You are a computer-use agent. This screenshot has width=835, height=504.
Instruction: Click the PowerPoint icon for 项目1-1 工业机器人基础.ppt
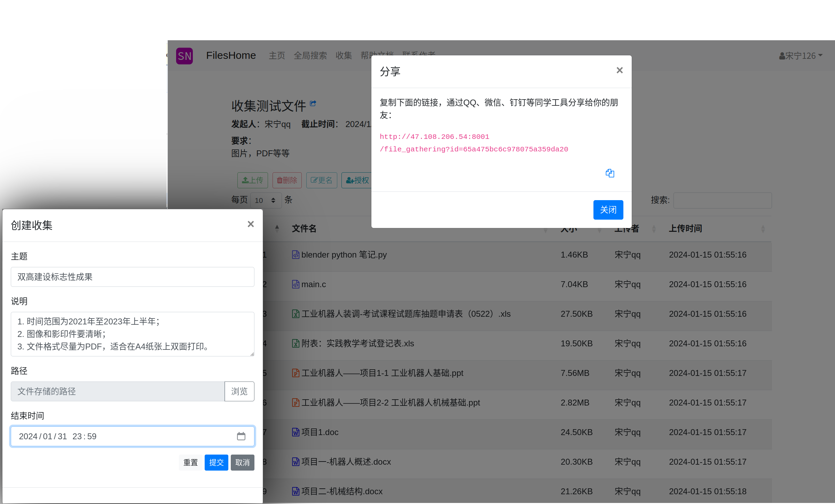[296, 373]
